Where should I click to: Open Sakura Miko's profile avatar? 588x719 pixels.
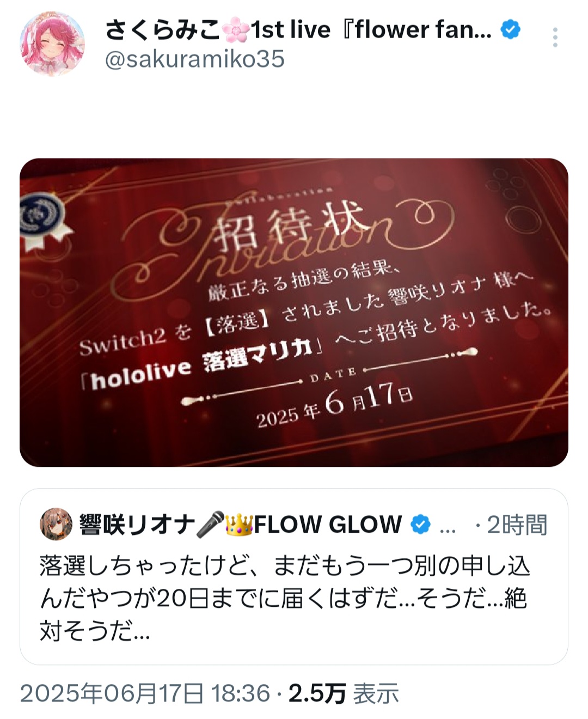coord(52,44)
